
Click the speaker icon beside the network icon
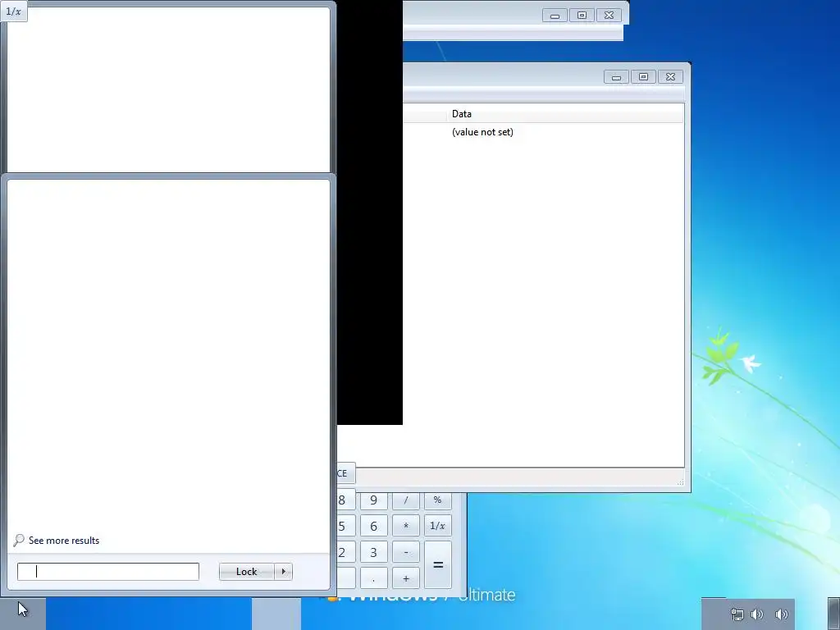click(757, 614)
